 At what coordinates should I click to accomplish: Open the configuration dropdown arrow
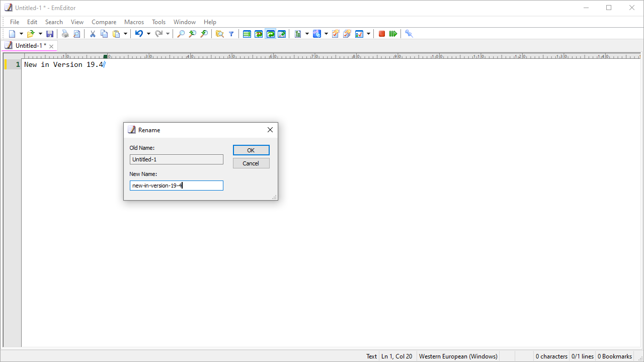(307, 34)
